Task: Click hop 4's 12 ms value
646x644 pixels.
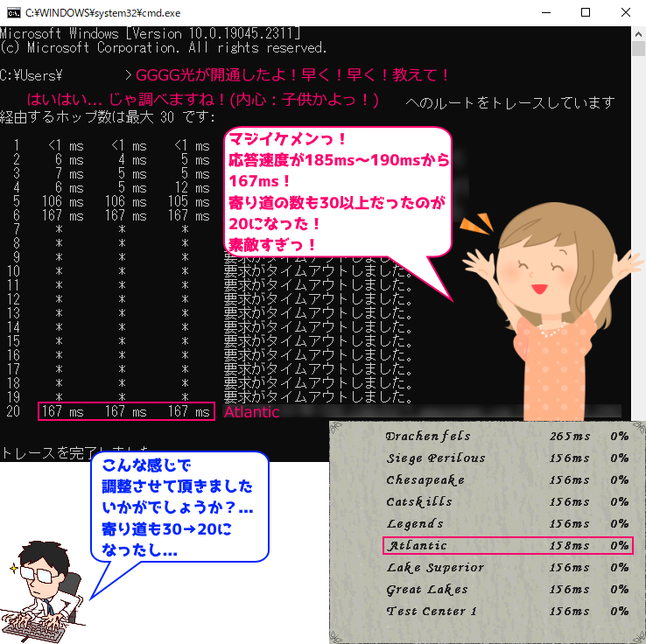Action: click(x=192, y=188)
